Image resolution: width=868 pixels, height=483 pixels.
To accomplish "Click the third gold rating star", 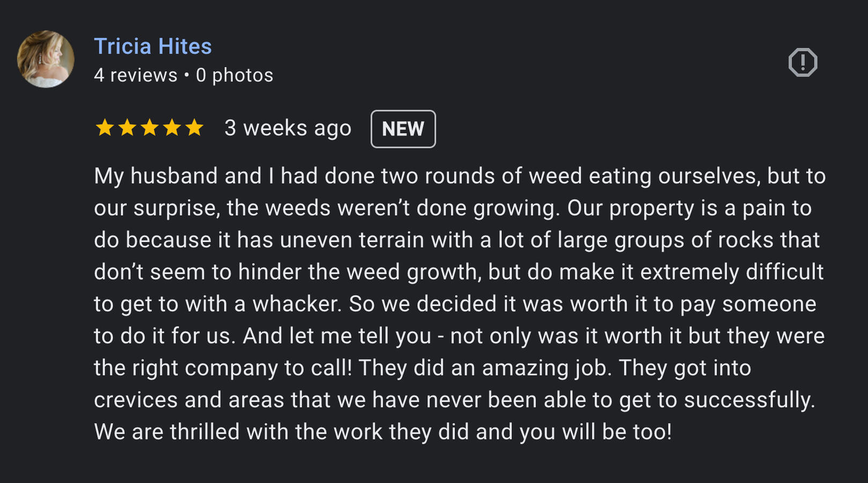I will coord(150,128).
